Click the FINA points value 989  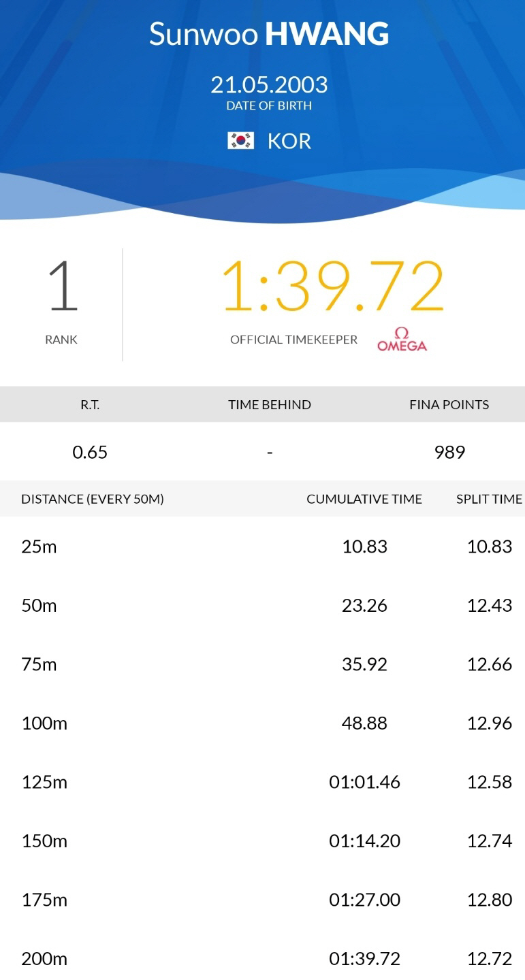[x=449, y=452]
